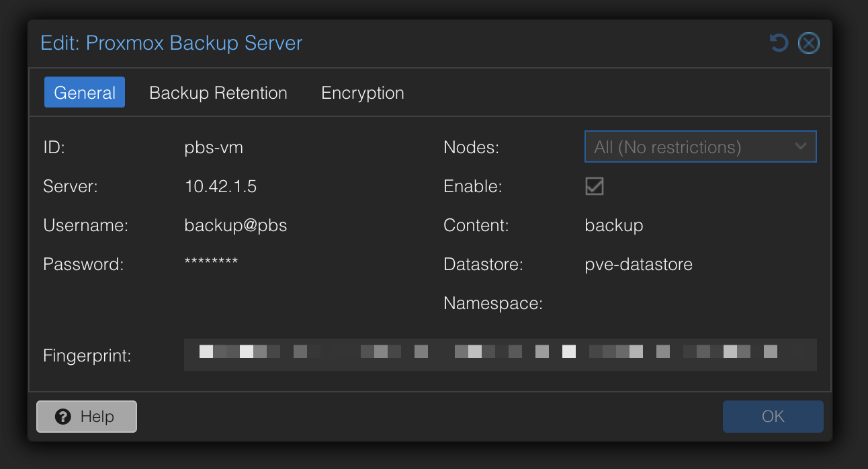Screen dimensions: 868x469
Task: Click the Content label
Action: [x=476, y=226]
